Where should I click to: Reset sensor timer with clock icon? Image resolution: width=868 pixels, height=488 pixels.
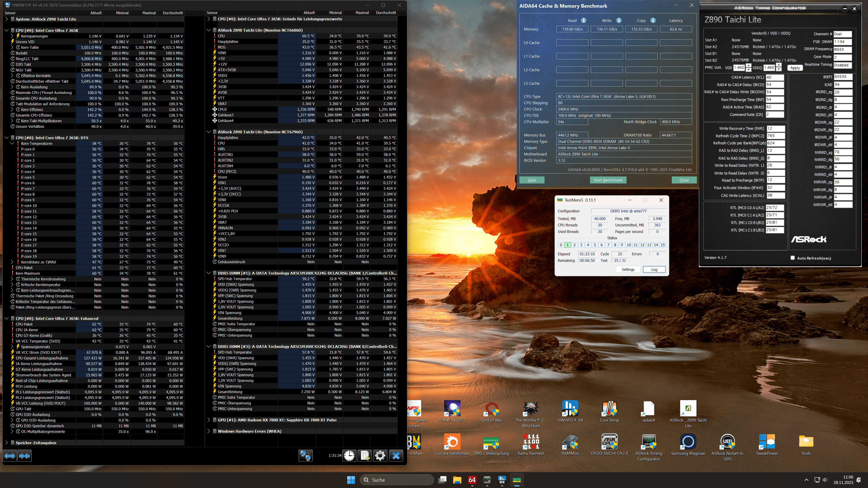(x=349, y=456)
